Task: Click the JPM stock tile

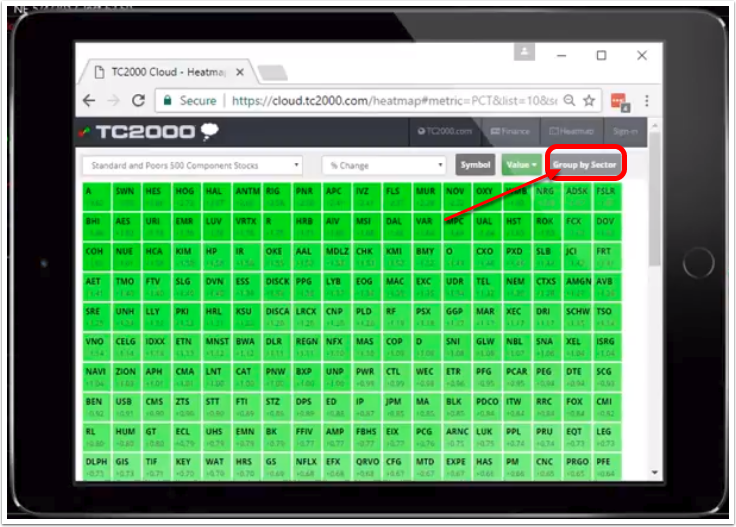Action: pyautogui.click(x=397, y=407)
